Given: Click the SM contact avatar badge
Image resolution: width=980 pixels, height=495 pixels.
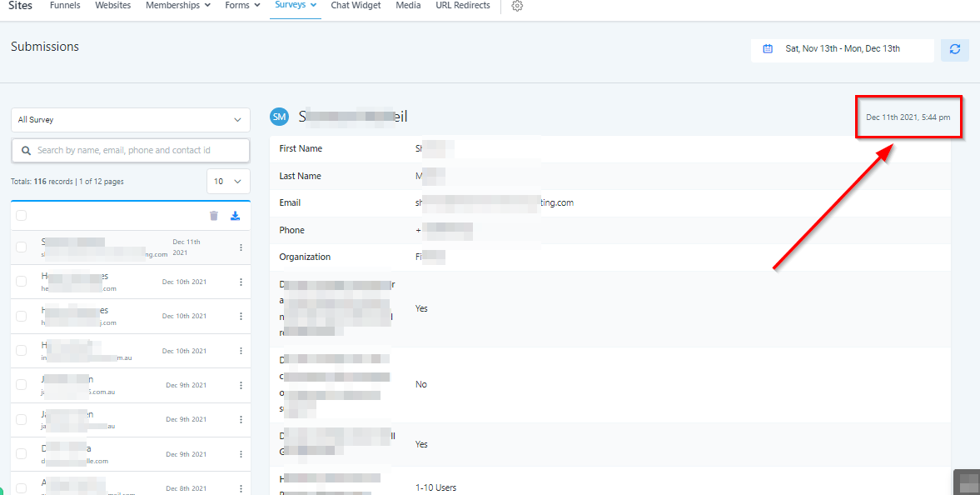Looking at the screenshot, I should tap(279, 117).
